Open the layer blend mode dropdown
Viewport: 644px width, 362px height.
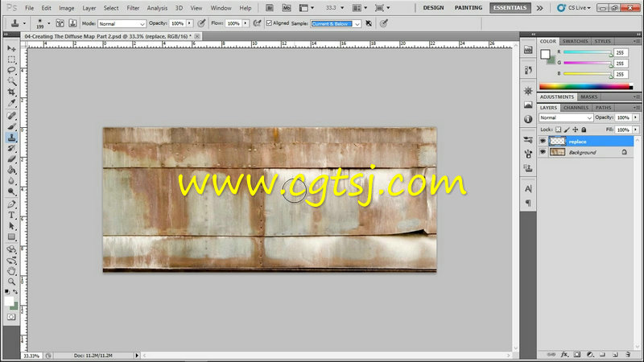566,117
